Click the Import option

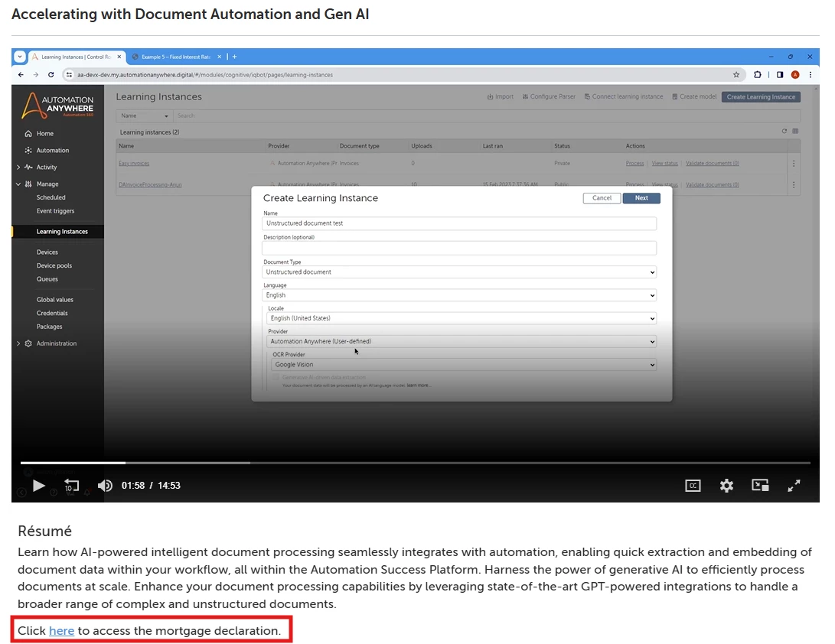coord(500,97)
